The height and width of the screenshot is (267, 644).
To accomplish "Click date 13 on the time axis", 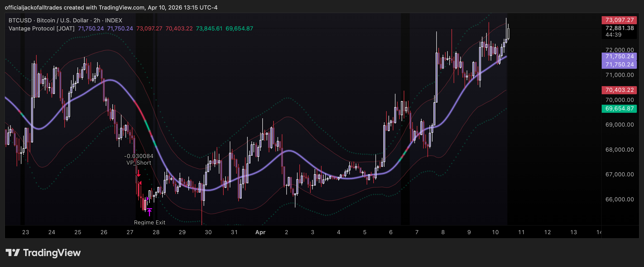I will point(573,232).
